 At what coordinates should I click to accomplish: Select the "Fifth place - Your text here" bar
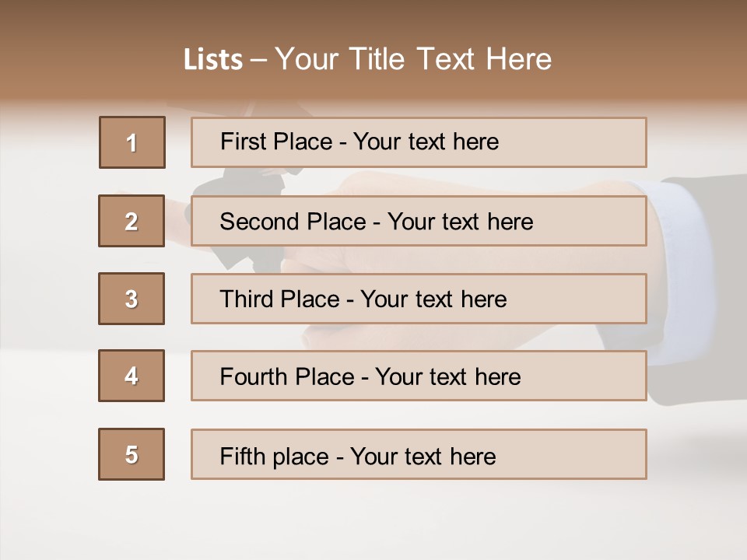(x=419, y=454)
